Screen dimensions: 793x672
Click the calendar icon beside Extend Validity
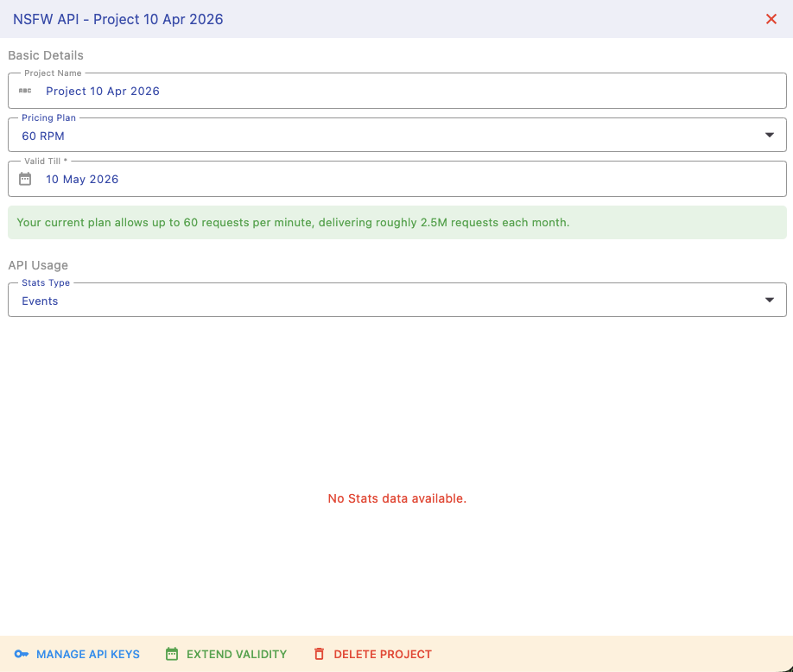(x=172, y=654)
